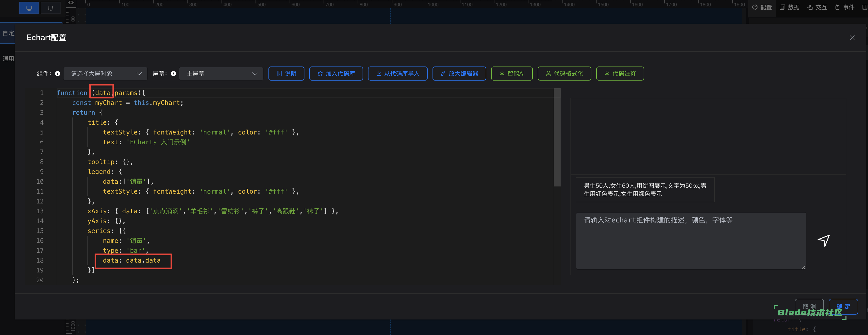This screenshot has width=868, height=335.
Task: Import using 从代码库导入 button
Action: pyautogui.click(x=398, y=73)
